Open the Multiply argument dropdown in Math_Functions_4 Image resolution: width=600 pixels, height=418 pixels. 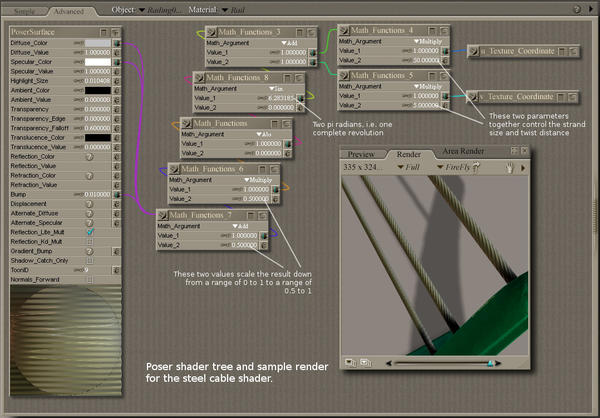pos(428,41)
